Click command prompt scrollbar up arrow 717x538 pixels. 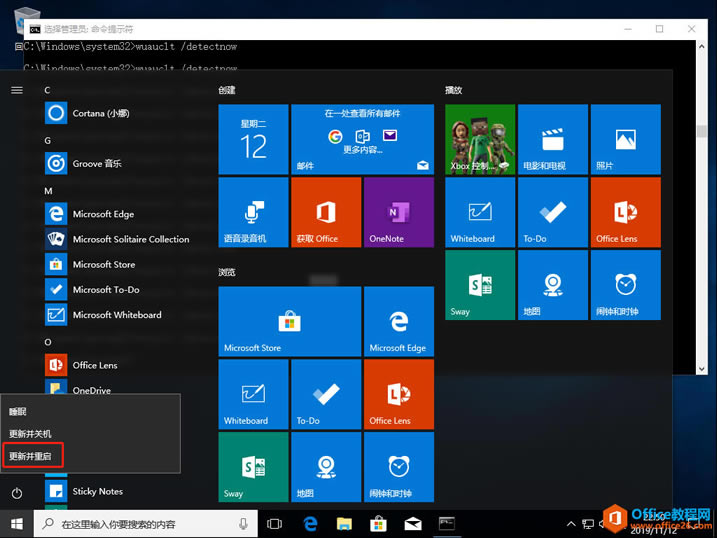coord(701,46)
